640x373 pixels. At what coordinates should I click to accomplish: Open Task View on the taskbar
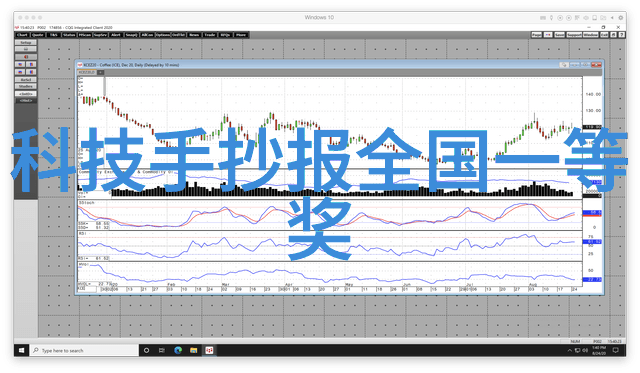(162, 350)
